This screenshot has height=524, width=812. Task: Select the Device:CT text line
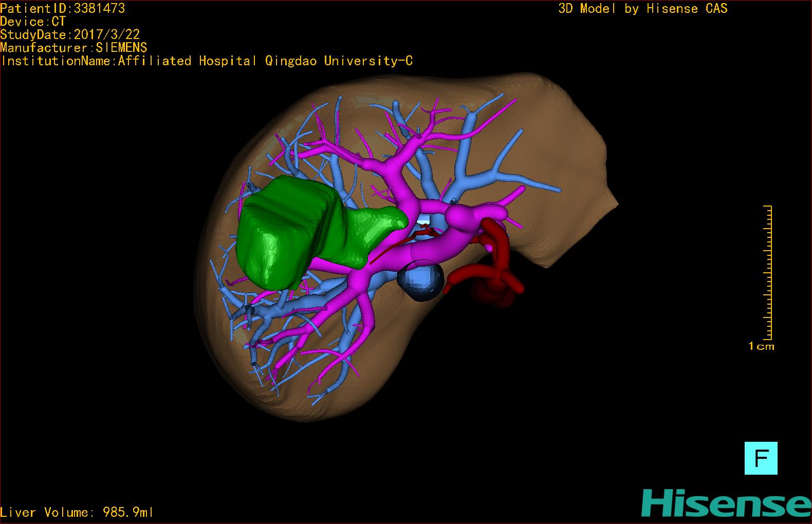(33, 22)
